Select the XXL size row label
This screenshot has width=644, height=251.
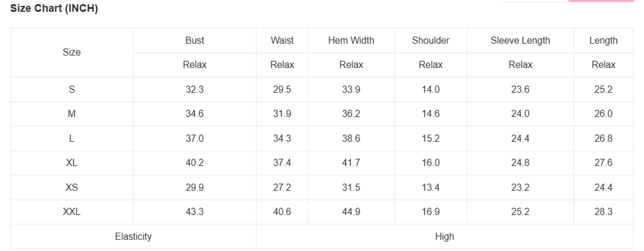coord(71,212)
